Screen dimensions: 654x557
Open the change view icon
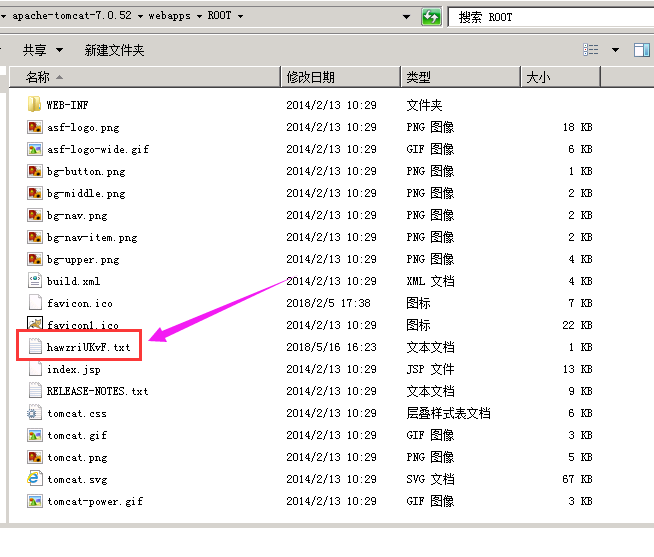tap(591, 50)
